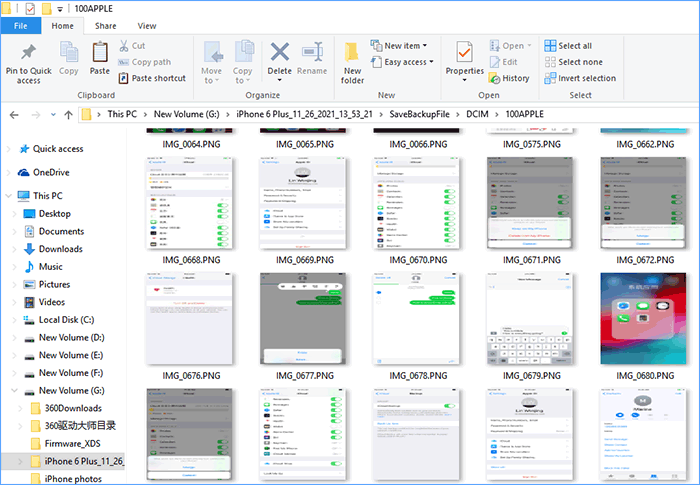Delete the selected item
The image size is (700, 485).
pos(279,59)
